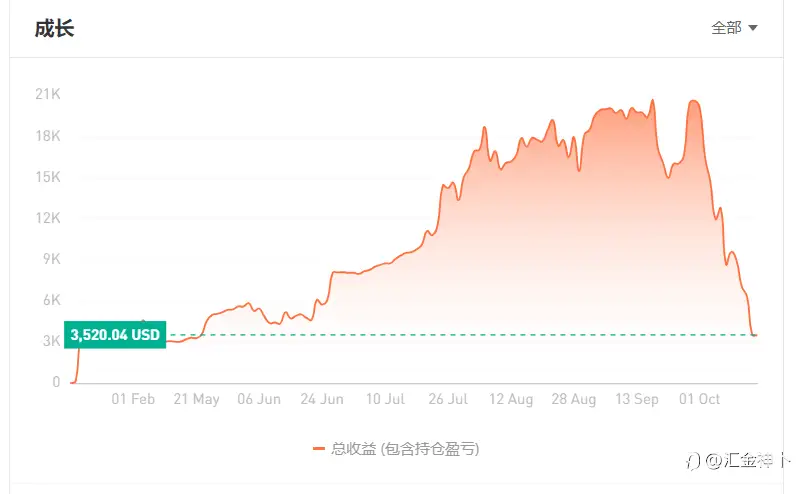This screenshot has height=494, width=800.
Task: Select the 24 Jun axis label
Action: click(x=322, y=399)
